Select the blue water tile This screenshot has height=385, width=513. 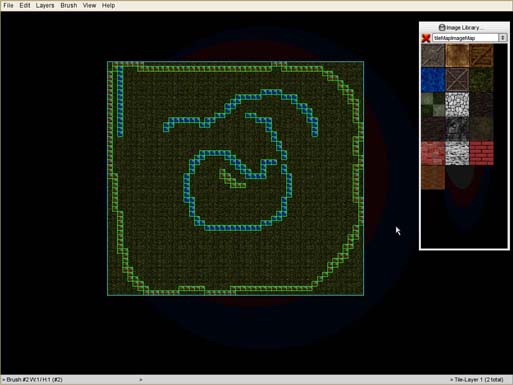(433, 80)
